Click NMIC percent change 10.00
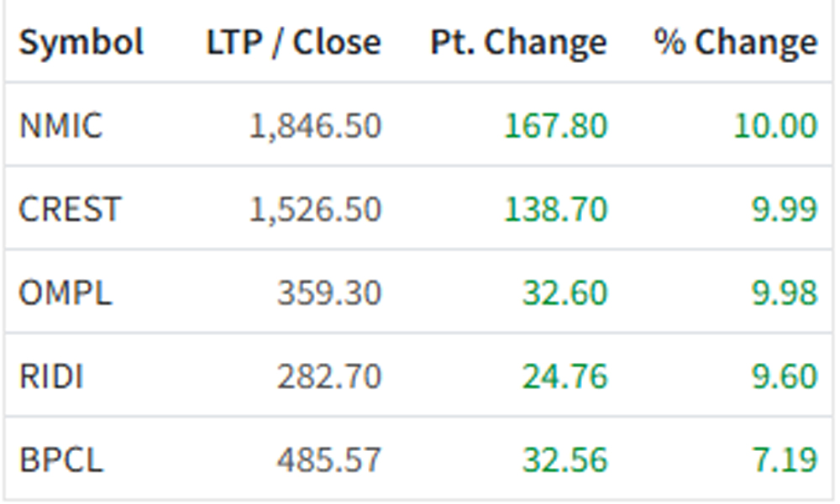The width and height of the screenshot is (840, 504). [774, 126]
